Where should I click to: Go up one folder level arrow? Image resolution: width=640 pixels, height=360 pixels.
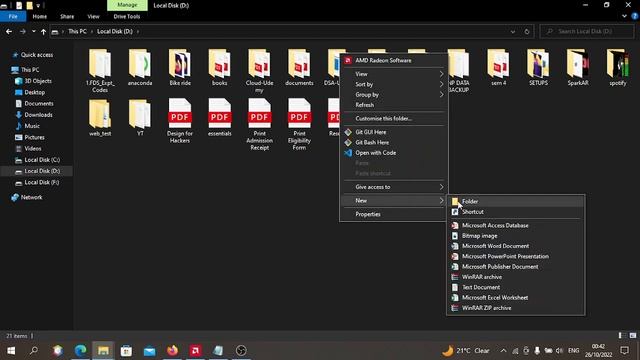[x=43, y=31]
